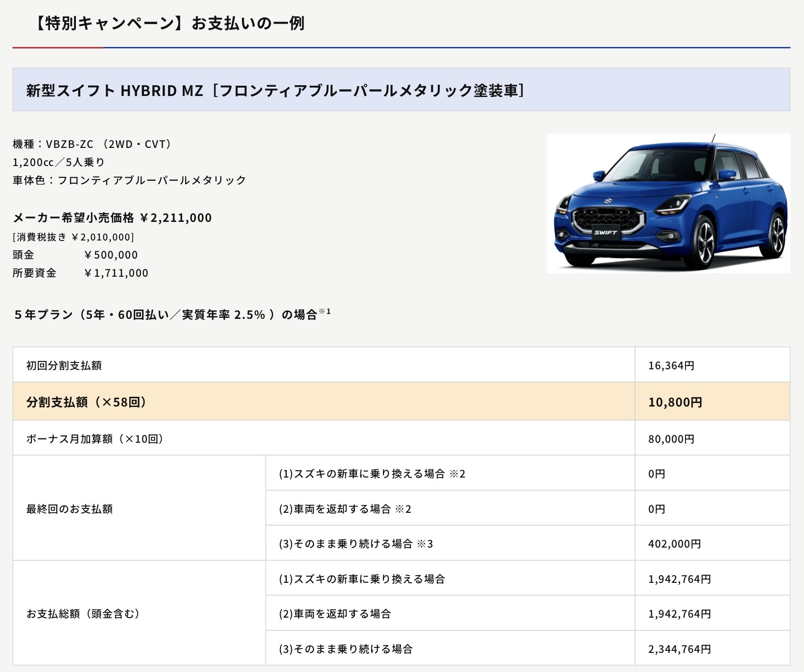This screenshot has width=804, height=672.
Task: Select the 分割支払額（×58回） label
Action: [87, 402]
